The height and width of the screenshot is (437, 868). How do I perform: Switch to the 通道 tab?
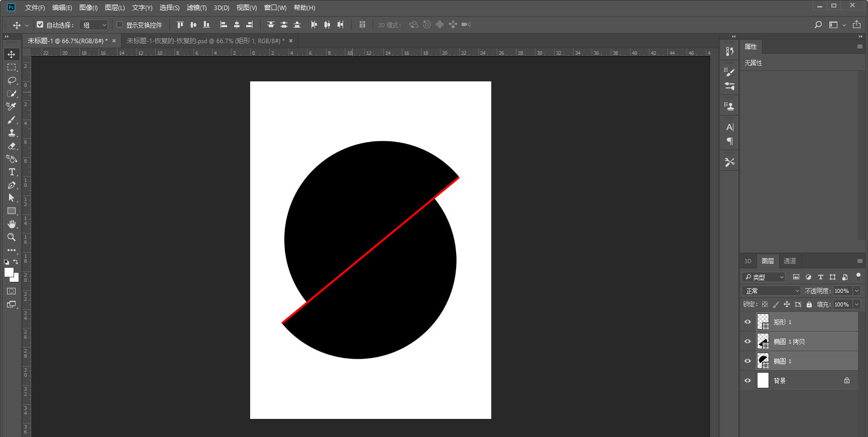[x=790, y=261]
